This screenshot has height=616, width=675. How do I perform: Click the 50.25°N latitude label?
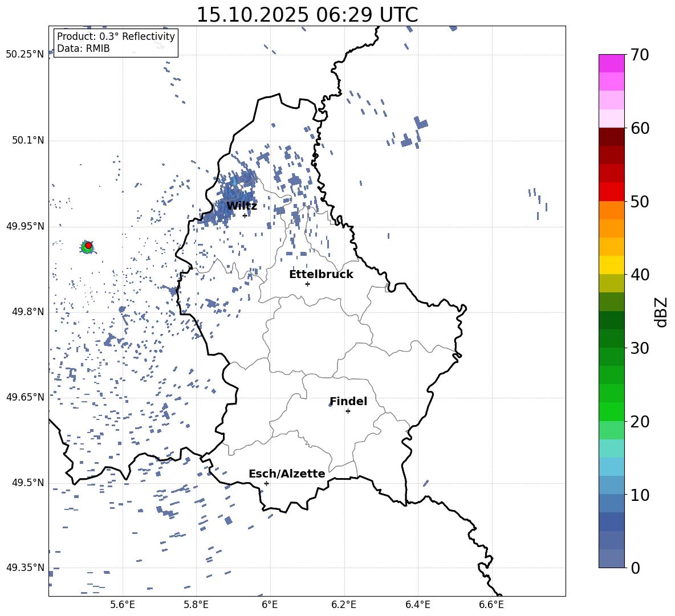(25, 55)
